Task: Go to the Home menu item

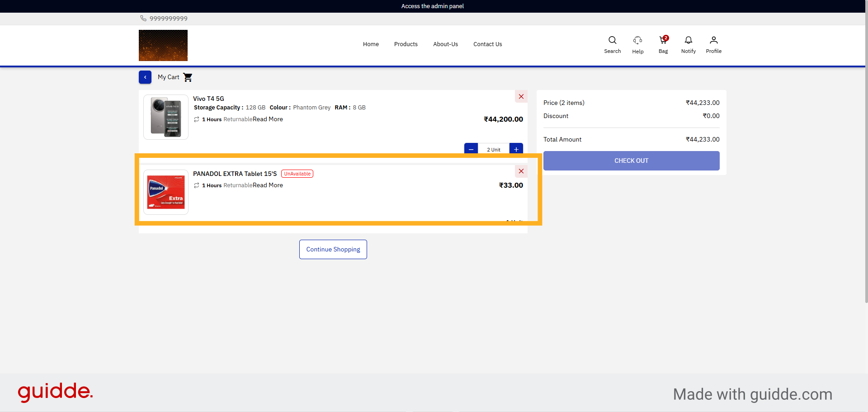Action: coord(371,44)
